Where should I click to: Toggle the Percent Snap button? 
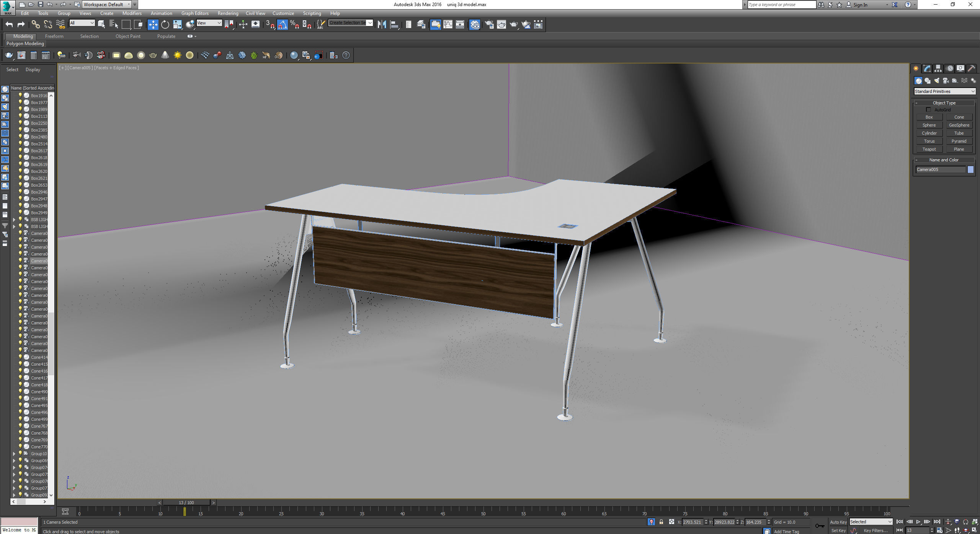click(x=294, y=24)
